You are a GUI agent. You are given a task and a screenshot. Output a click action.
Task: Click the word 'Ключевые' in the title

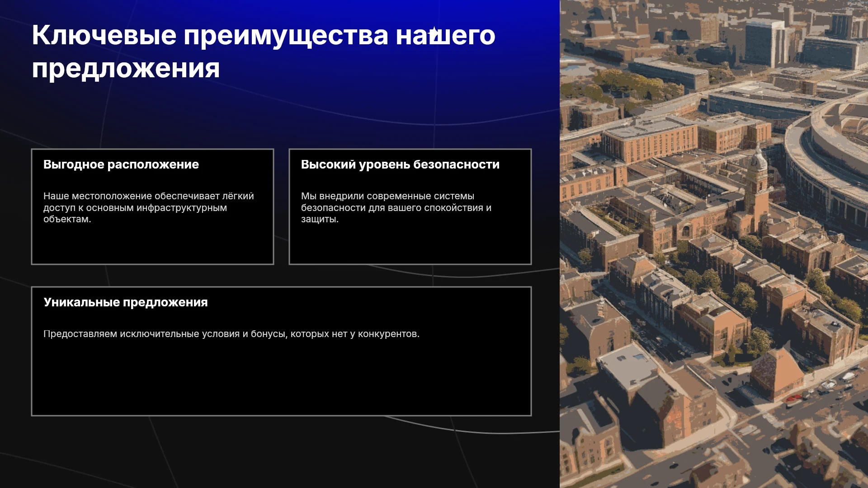point(104,35)
